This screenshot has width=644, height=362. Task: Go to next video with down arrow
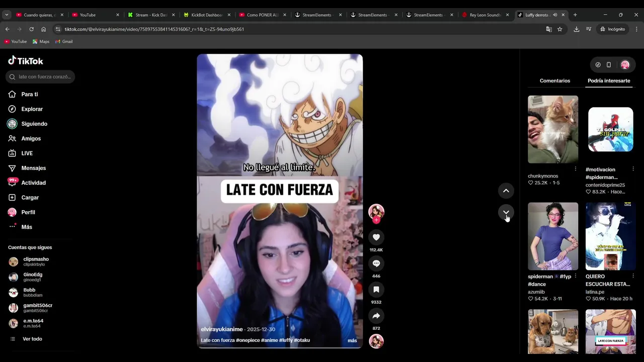506,212
